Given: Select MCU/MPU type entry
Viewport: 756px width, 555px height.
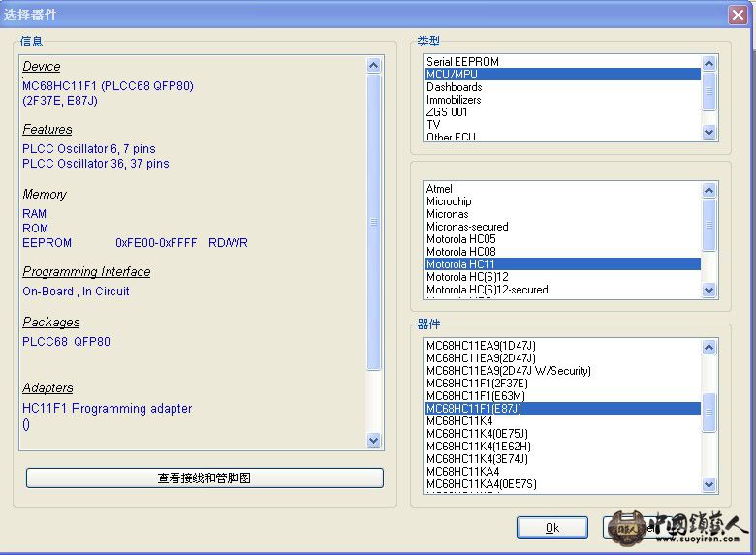Looking at the screenshot, I should click(562, 75).
